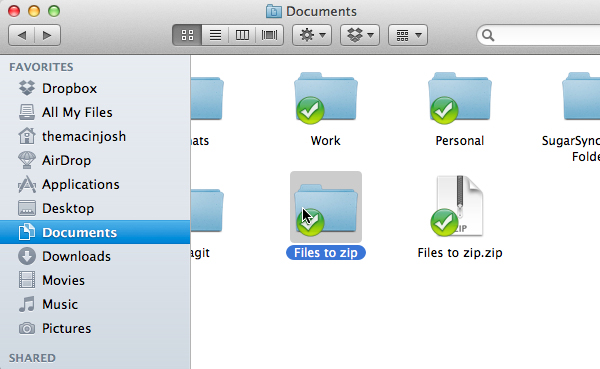Switch to icon view
Screen dimensions: 600x369
click(x=187, y=35)
